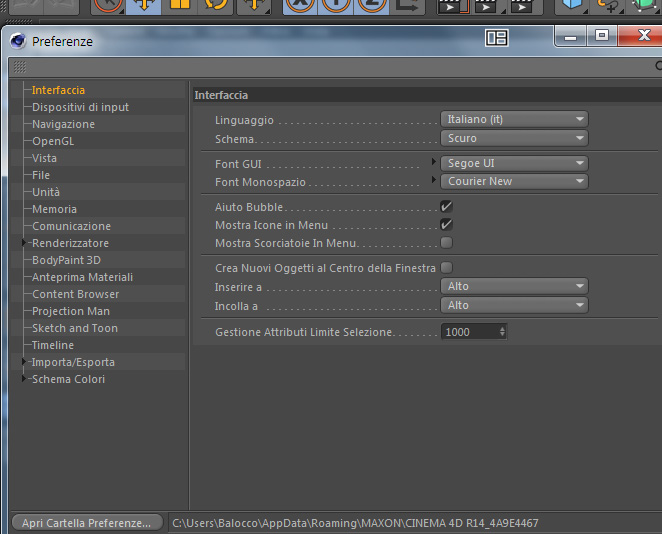Select the Vista category
662x534 pixels.
pyautogui.click(x=44, y=158)
